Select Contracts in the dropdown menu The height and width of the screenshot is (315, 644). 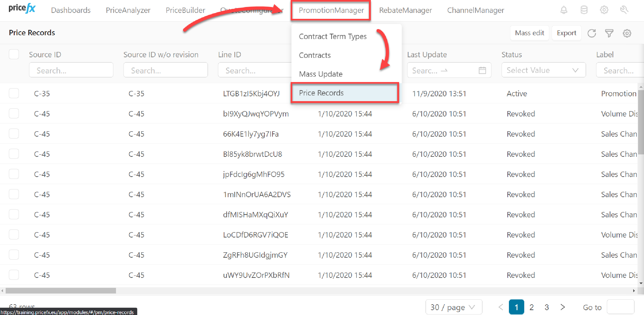315,55
